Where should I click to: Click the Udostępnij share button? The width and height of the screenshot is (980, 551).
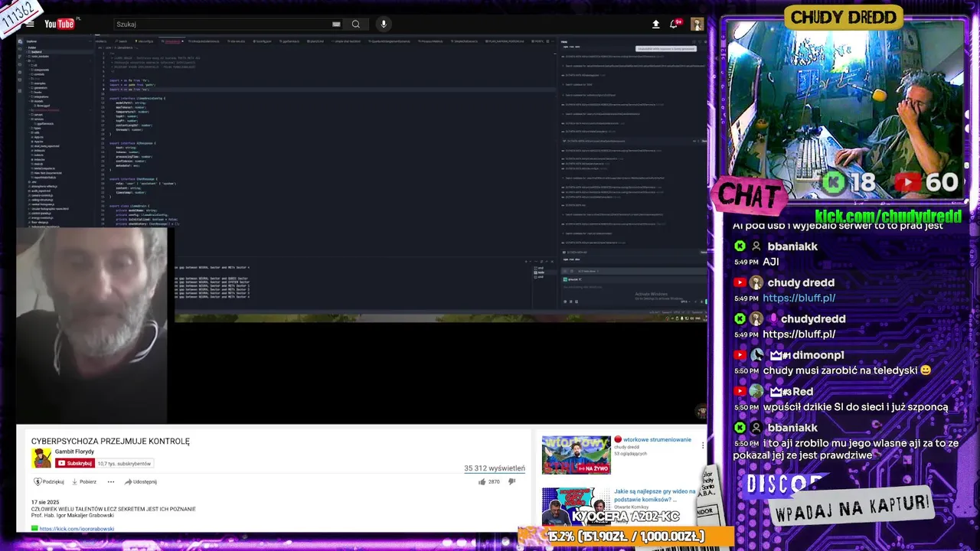coord(141,481)
